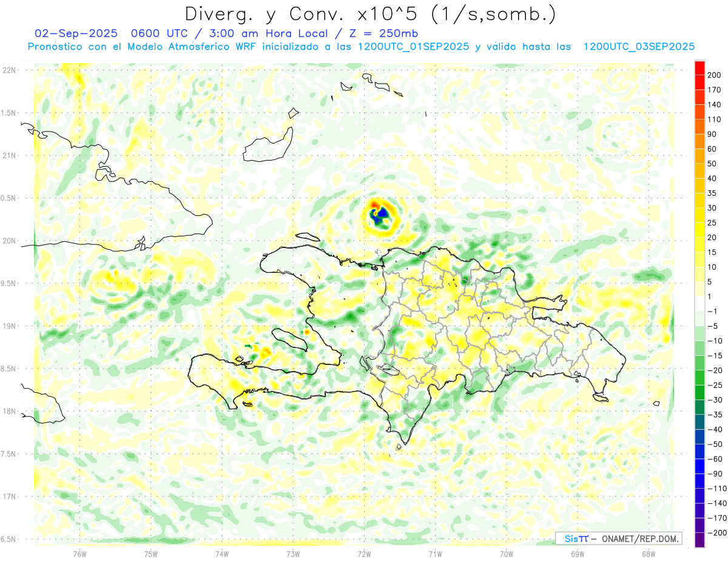
Task: Click the '69W' longitude label
Action: pos(578,554)
